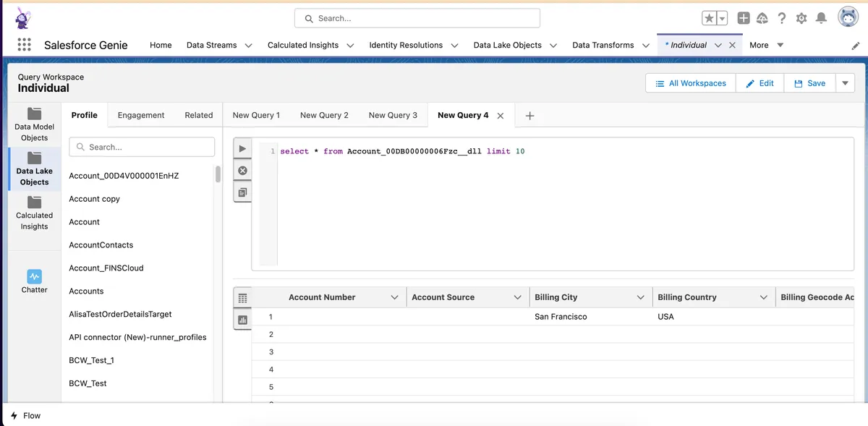The image size is (868, 426).
Task: Open the New Query 1 tab
Action: [x=256, y=115]
